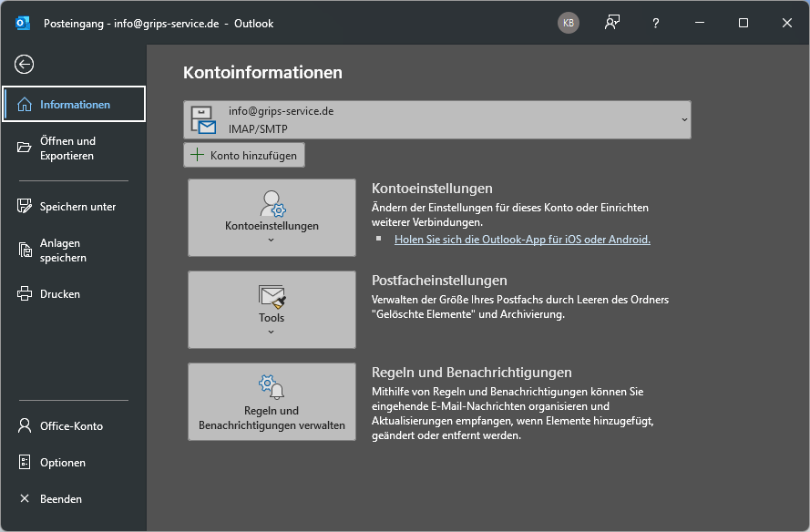810x532 pixels.
Task: Open Optionen
Action: [74, 462]
